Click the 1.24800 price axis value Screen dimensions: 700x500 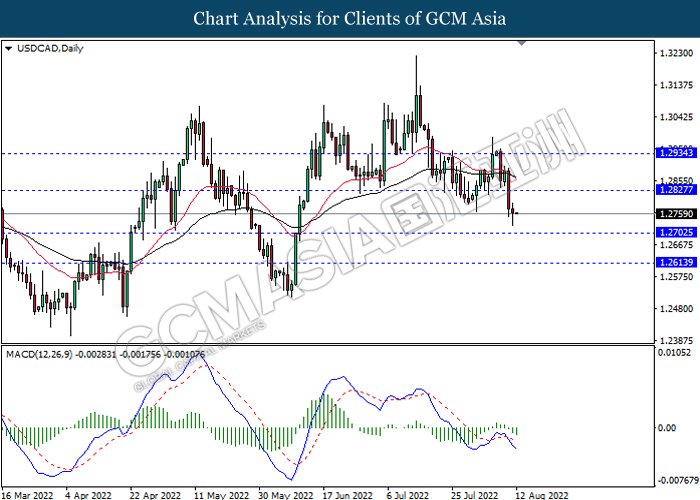677,308
